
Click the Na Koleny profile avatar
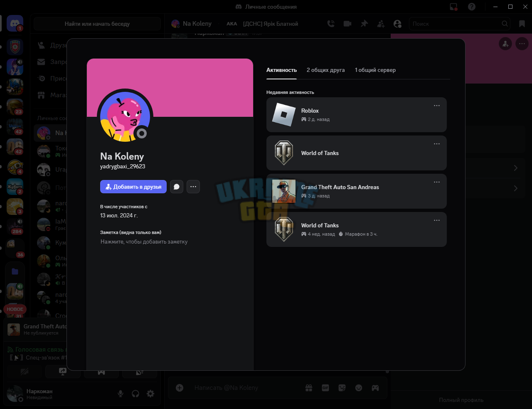pyautogui.click(x=125, y=117)
